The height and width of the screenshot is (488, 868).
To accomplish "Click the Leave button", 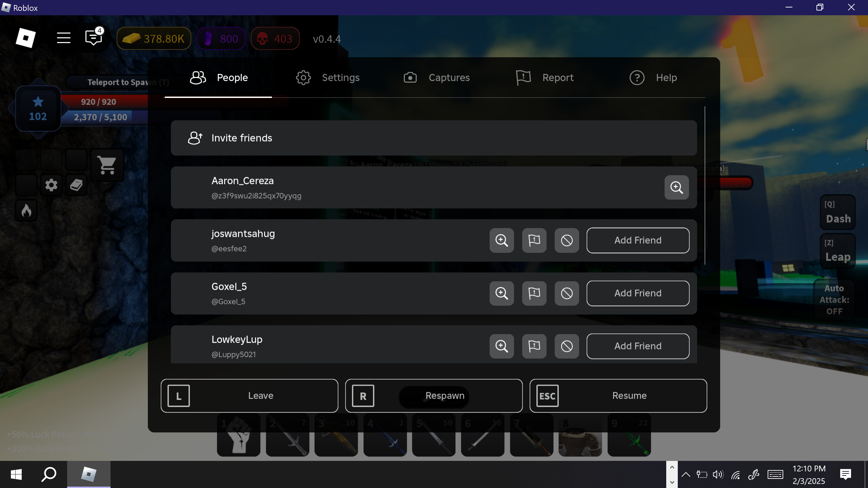I will pyautogui.click(x=250, y=396).
